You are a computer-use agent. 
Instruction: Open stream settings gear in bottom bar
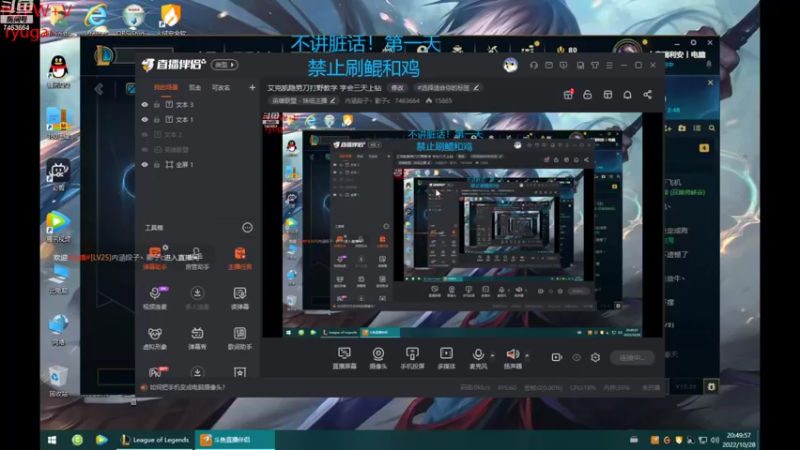pos(595,357)
